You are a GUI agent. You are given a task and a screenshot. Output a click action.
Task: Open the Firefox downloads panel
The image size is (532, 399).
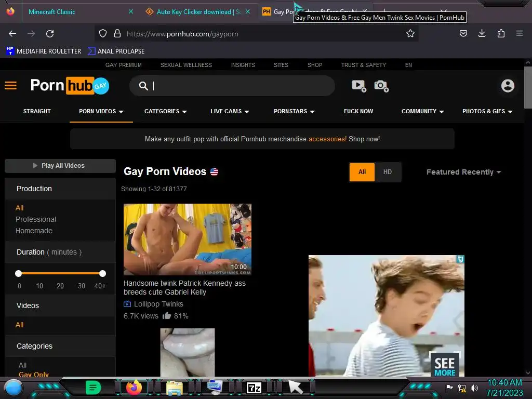(x=482, y=33)
